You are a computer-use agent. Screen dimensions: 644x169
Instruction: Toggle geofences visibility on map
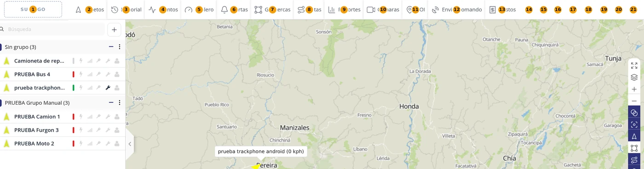[634, 148]
